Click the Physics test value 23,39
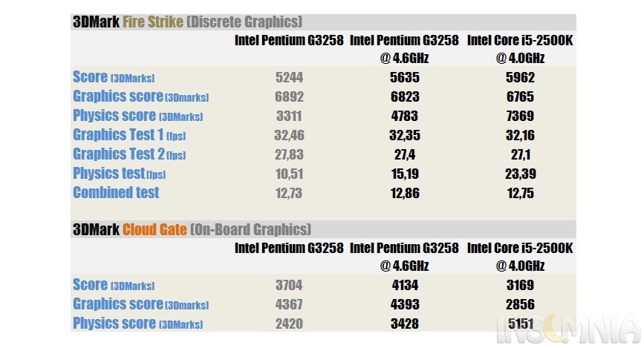 coord(521,174)
